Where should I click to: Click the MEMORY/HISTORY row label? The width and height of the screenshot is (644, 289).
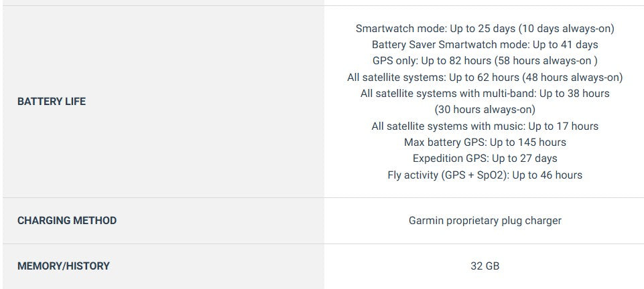tap(64, 266)
